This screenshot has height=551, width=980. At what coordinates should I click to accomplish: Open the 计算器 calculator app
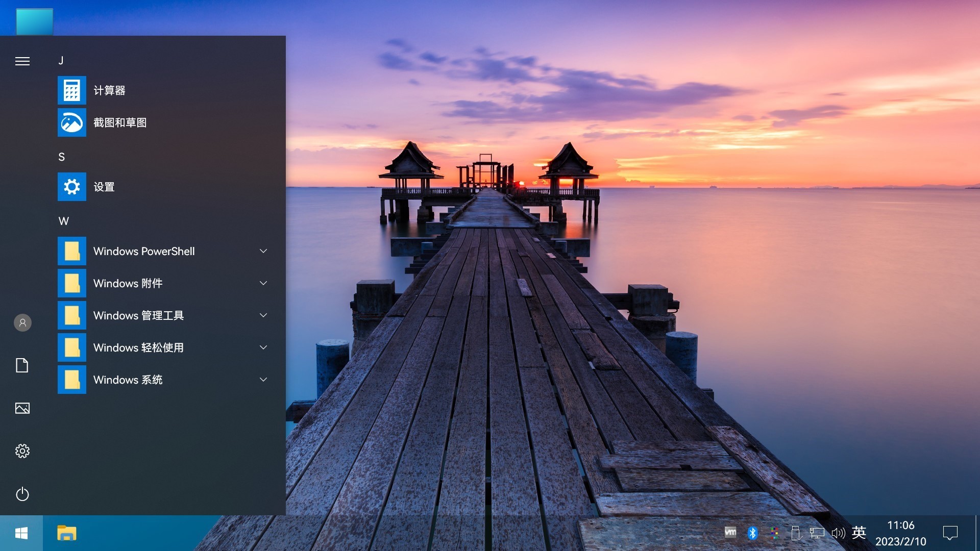pyautogui.click(x=109, y=90)
